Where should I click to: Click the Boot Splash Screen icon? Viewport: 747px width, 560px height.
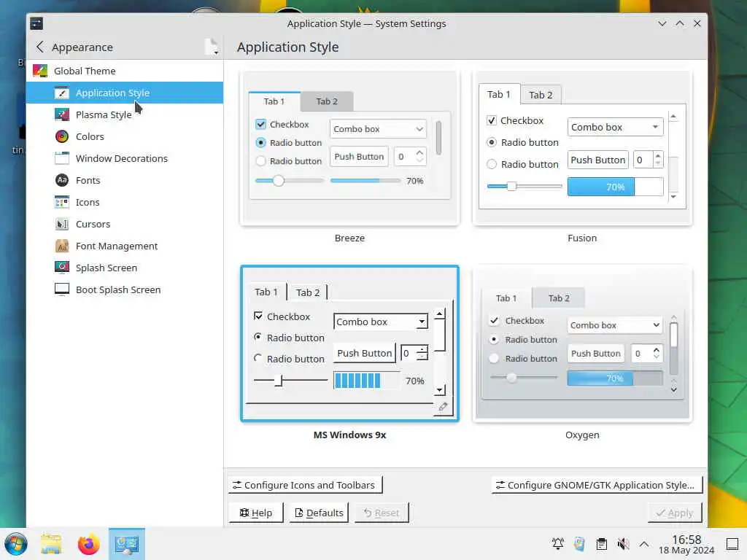coord(61,289)
